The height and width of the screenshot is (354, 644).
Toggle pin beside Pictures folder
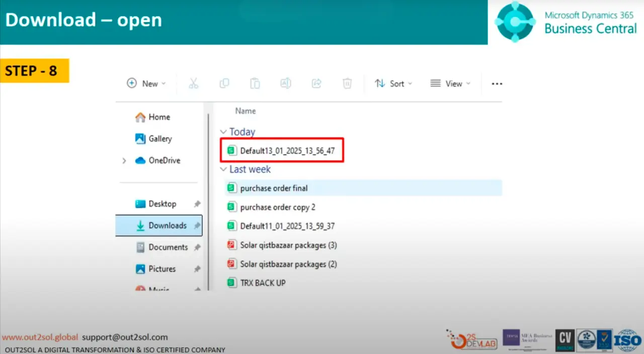click(197, 269)
